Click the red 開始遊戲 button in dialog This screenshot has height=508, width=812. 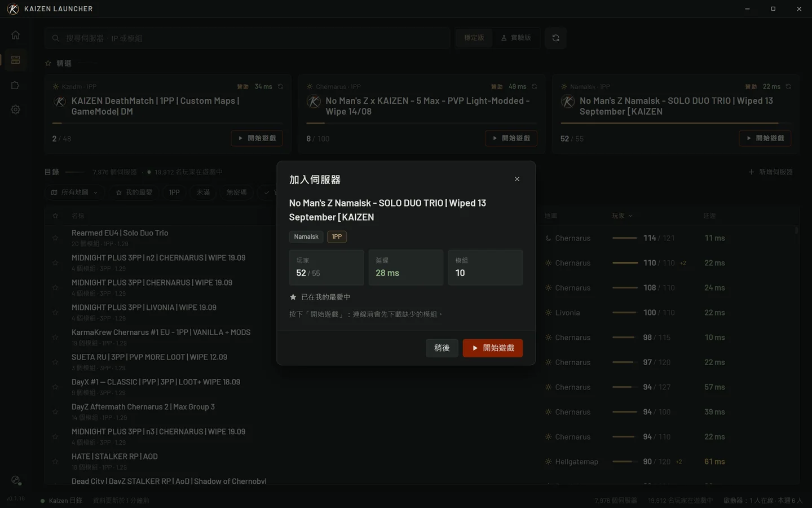(x=493, y=348)
